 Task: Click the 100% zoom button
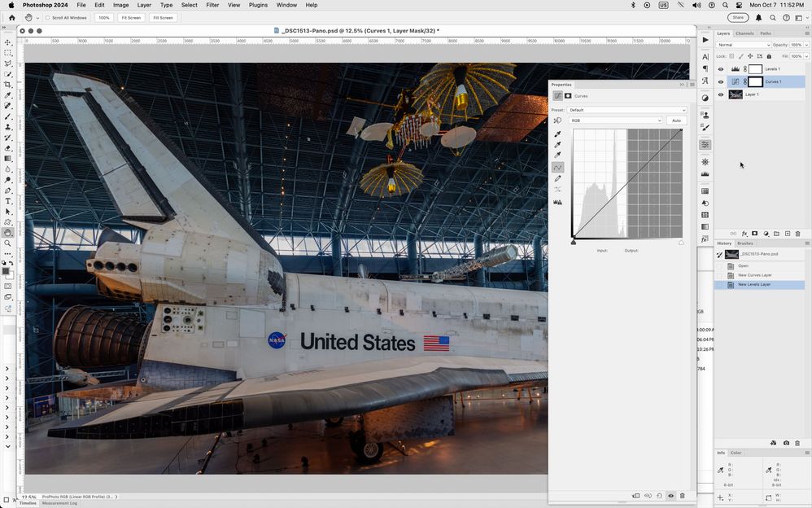(104, 18)
